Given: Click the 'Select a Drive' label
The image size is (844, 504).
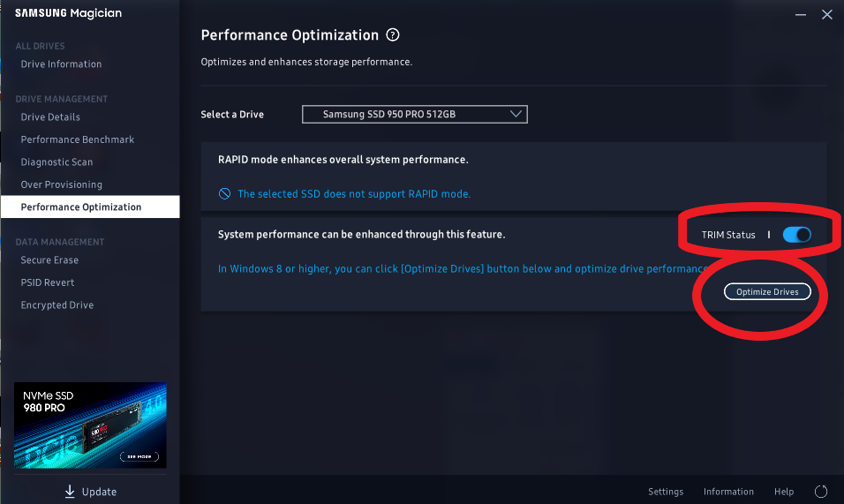Looking at the screenshot, I should [x=232, y=114].
